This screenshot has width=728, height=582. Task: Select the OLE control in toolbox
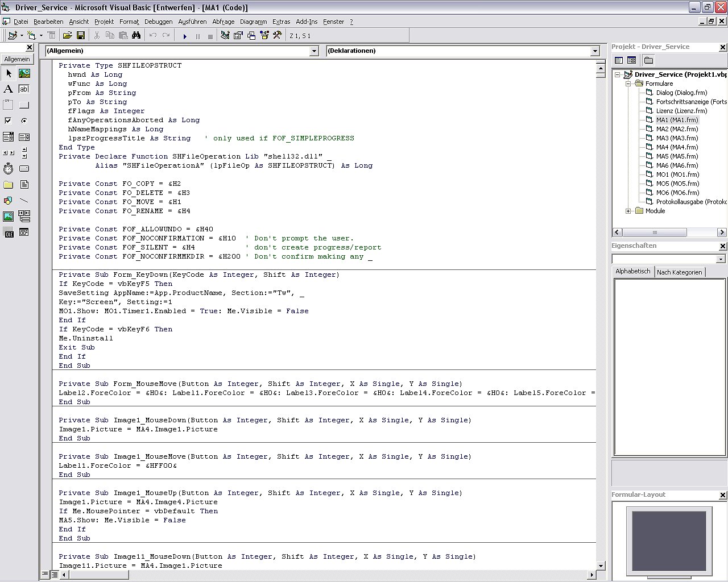point(8,232)
